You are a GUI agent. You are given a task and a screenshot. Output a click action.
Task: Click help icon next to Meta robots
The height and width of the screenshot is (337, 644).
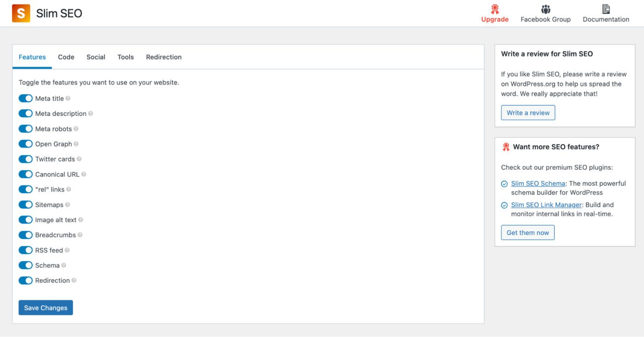tap(76, 129)
